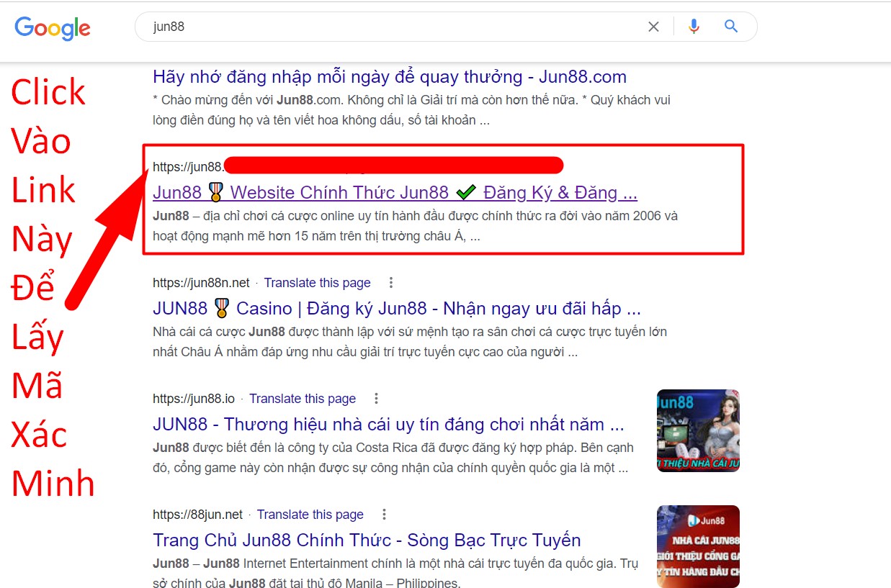
Task: Translate the jun88.io page
Action: [303, 398]
